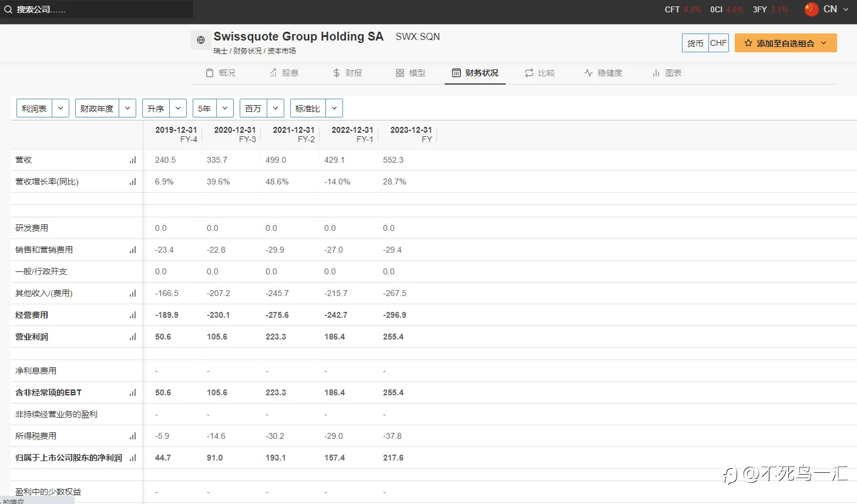Open the 稳健度 tab
Image resolution: width=857 pixels, height=504 pixels.
(x=603, y=73)
